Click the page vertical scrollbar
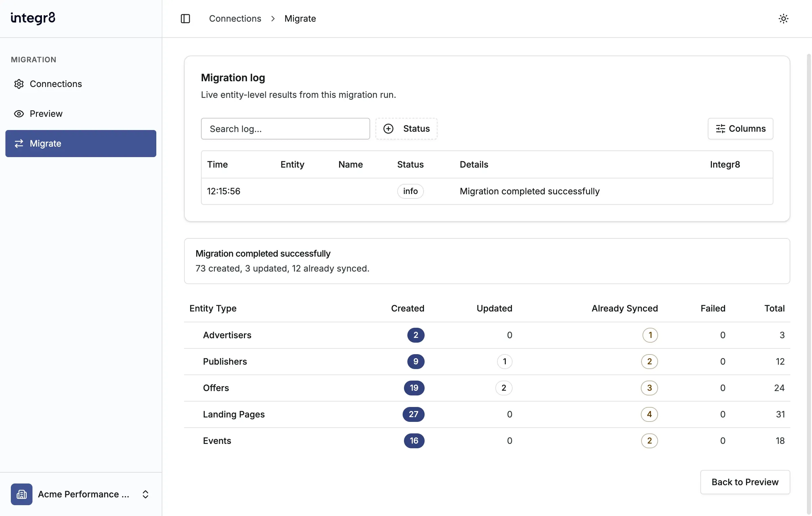This screenshot has width=812, height=516. tap(809, 284)
